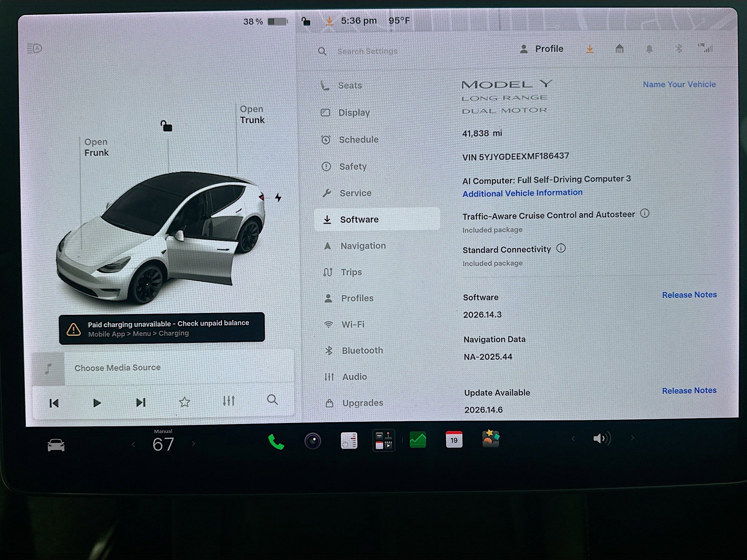
Task: Open the Trips settings menu
Action: pos(342,272)
